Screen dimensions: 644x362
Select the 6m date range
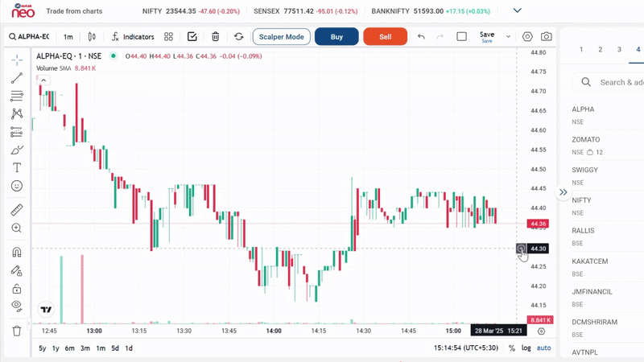70,348
